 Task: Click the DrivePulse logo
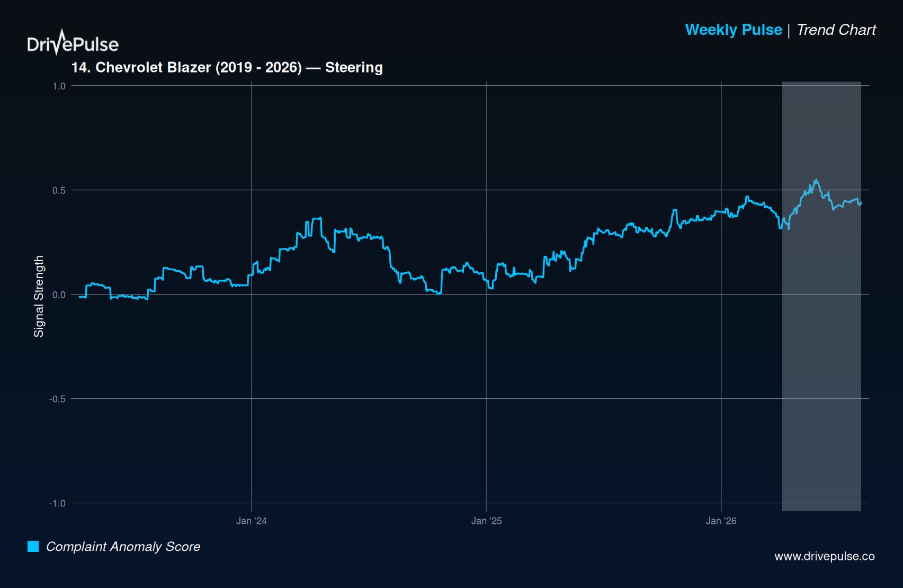73,42
